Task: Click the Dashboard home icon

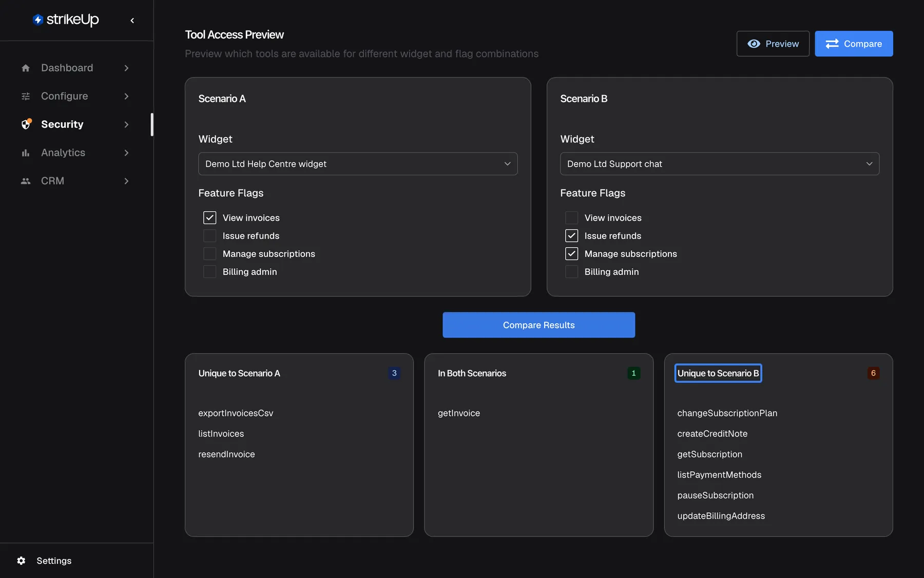Action: [26, 68]
